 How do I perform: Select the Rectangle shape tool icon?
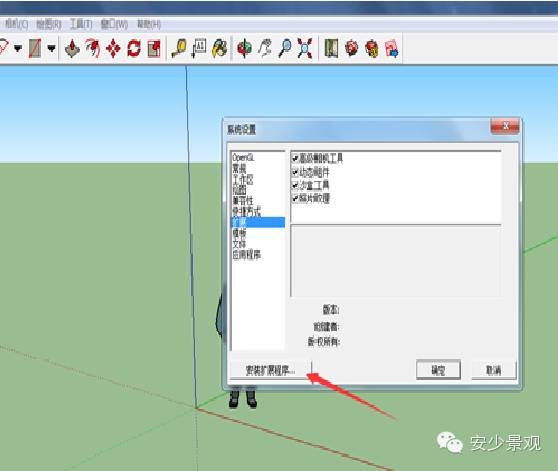pos(35,48)
